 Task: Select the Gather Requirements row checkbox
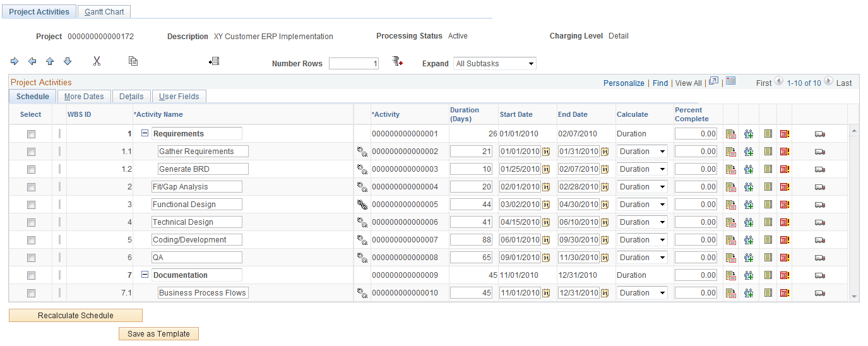(x=31, y=152)
